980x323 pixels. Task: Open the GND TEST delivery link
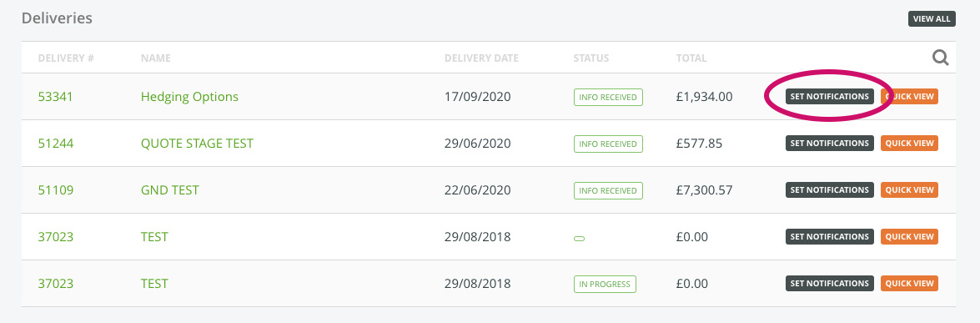170,190
